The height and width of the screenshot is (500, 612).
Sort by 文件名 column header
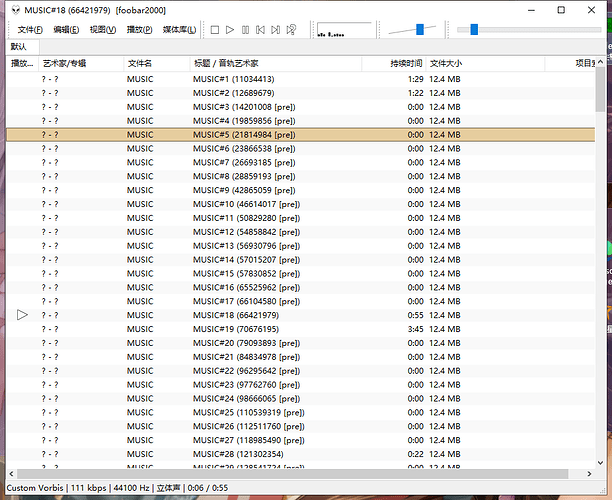tap(157, 63)
